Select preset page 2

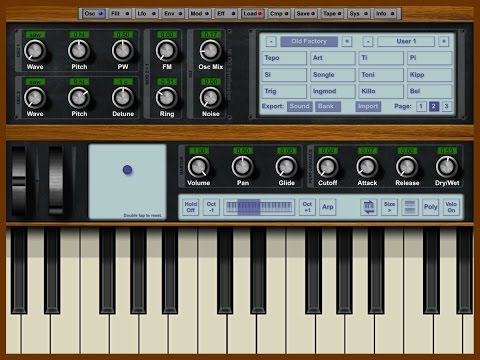(434, 106)
